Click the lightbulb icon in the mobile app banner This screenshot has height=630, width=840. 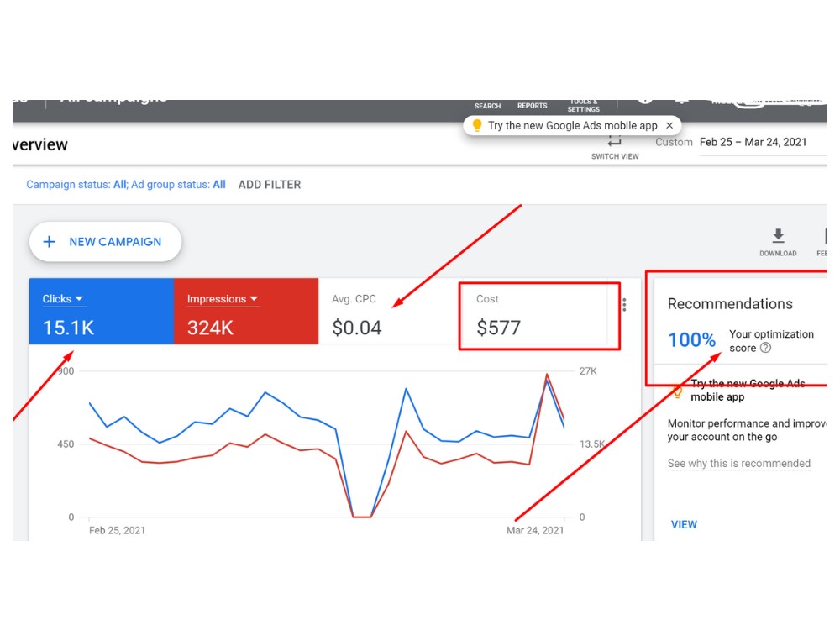476,124
